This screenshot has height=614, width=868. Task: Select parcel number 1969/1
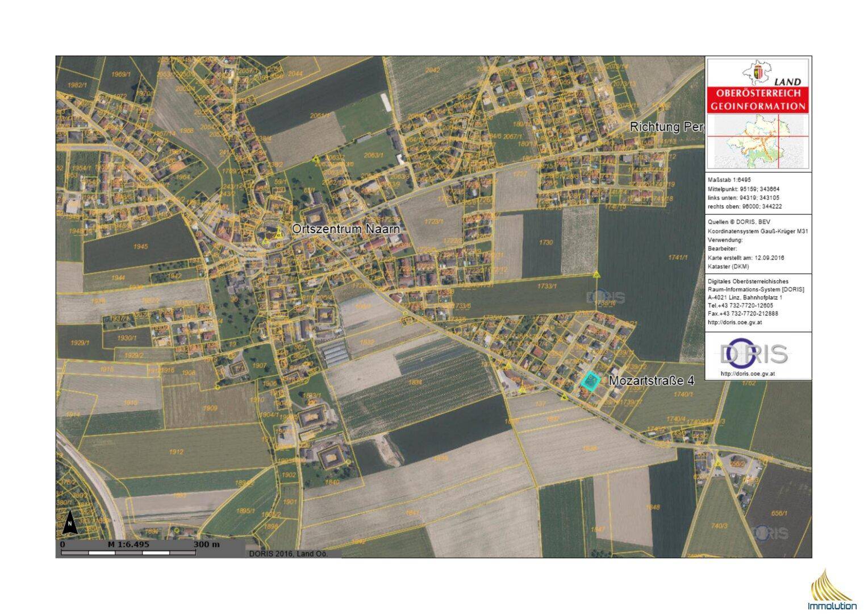(x=120, y=74)
